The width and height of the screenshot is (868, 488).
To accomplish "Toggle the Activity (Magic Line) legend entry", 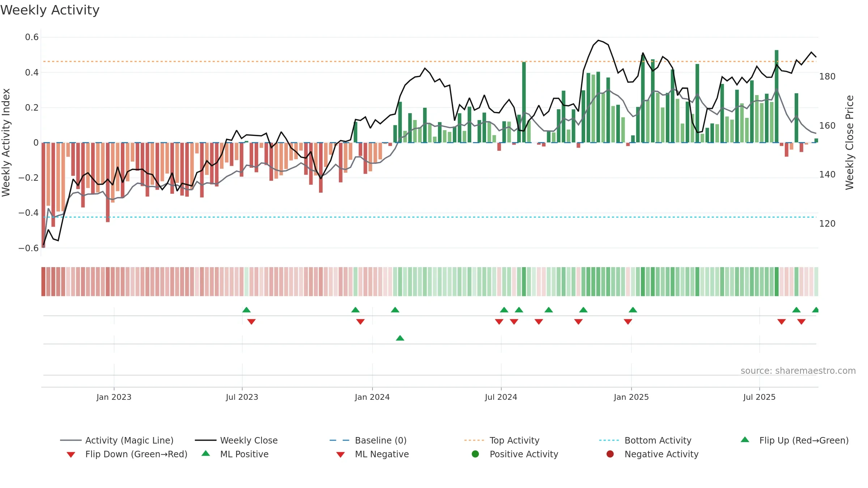I will [117, 440].
